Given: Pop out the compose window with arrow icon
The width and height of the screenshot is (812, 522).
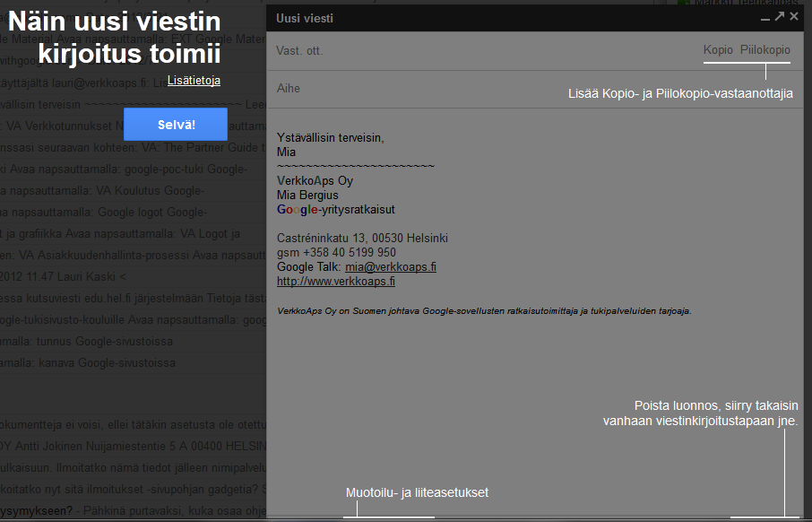Looking at the screenshot, I should click(780, 16).
